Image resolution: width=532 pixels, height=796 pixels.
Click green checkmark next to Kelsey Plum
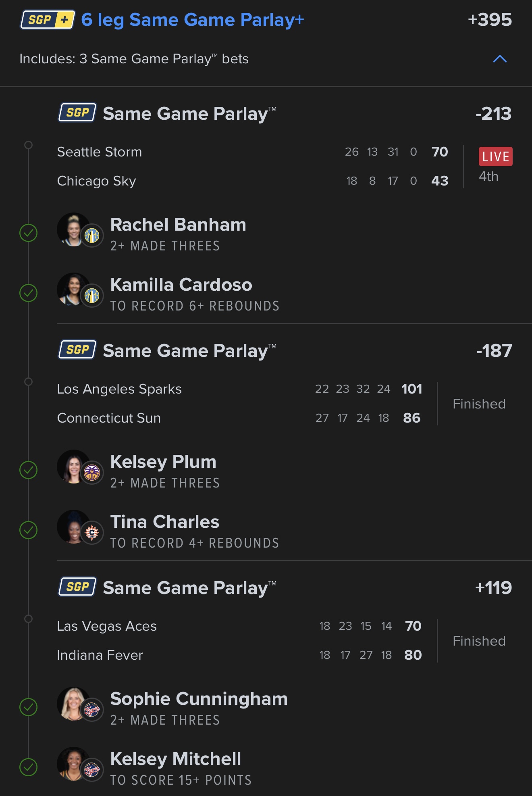[28, 470]
